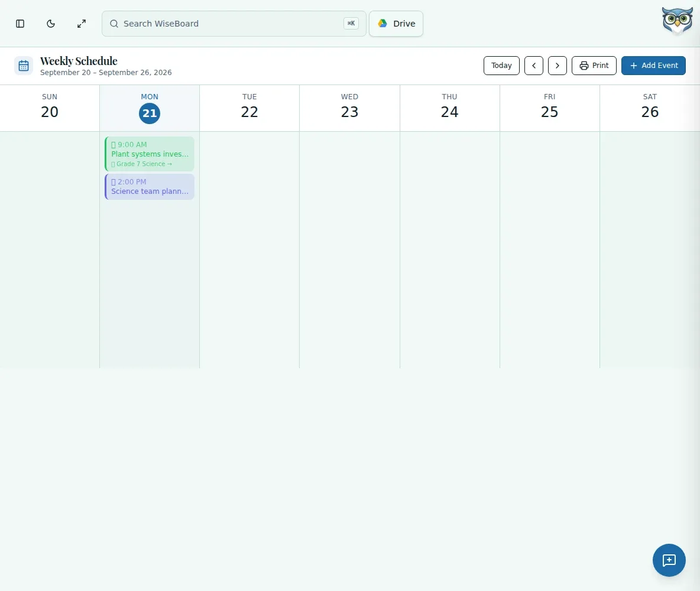Open the floating chat compose button

669,560
